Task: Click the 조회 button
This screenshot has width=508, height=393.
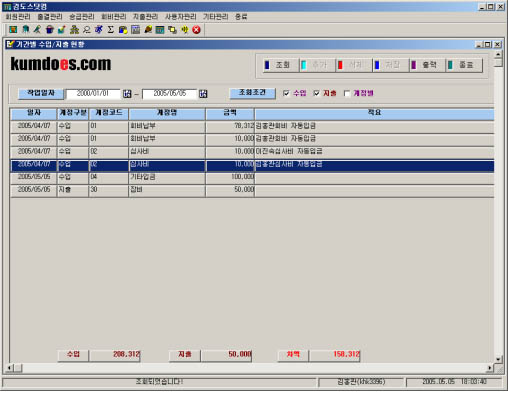Action: coord(280,65)
